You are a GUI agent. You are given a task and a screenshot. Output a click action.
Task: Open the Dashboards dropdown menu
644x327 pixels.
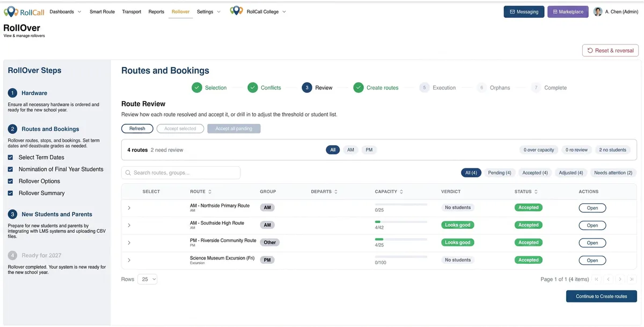tap(65, 11)
